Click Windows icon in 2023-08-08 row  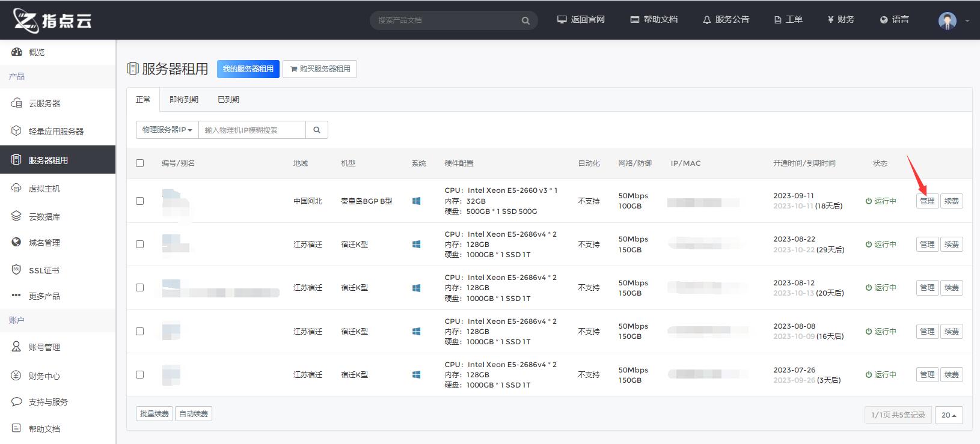pyautogui.click(x=416, y=331)
